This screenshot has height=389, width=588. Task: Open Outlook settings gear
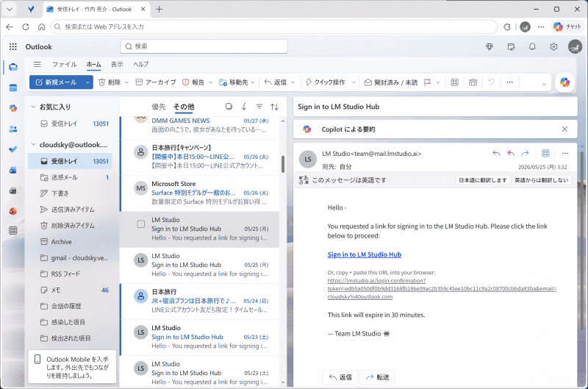point(553,47)
